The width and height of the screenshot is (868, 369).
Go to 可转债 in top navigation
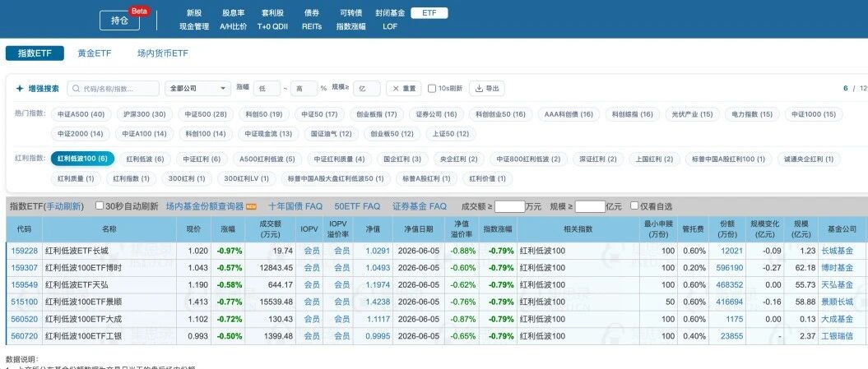[351, 12]
